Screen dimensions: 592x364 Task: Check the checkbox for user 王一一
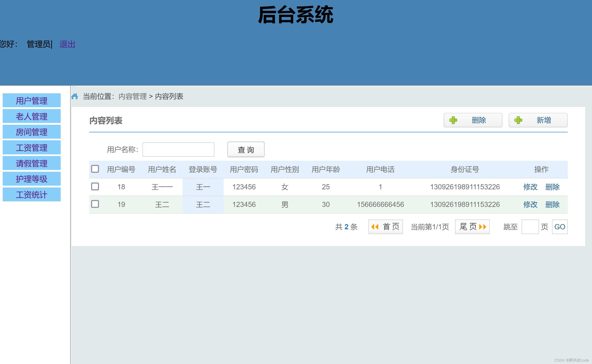coord(95,187)
